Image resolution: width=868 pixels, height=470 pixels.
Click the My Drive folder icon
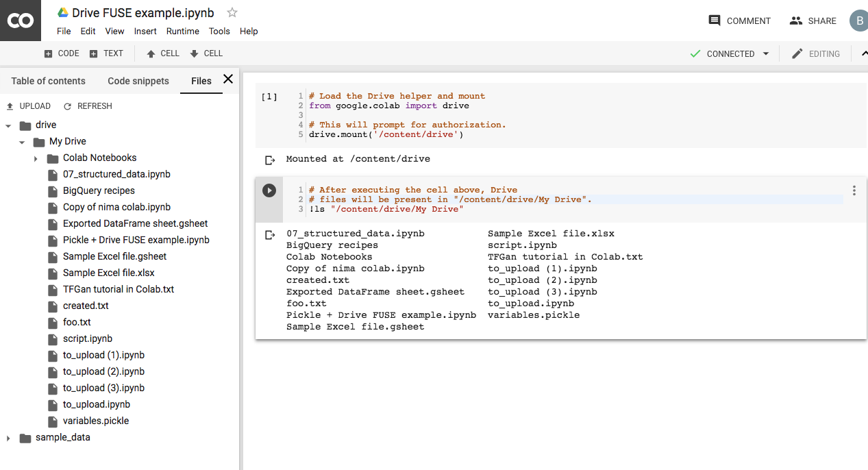[x=39, y=142]
